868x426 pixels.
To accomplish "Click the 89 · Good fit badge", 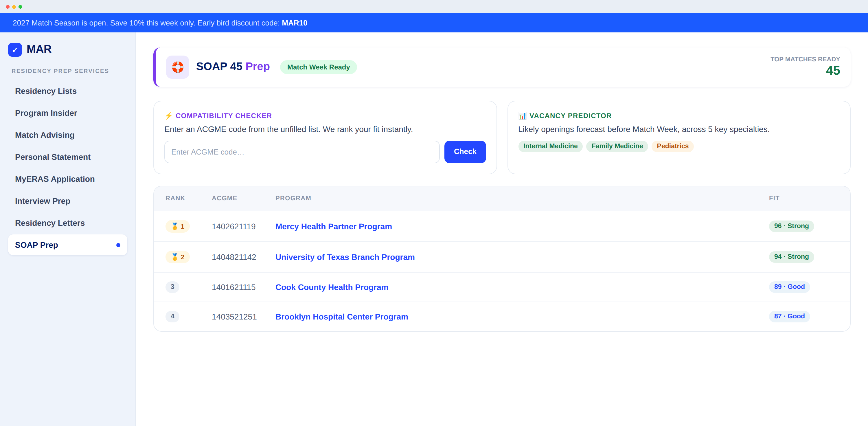I will [789, 287].
